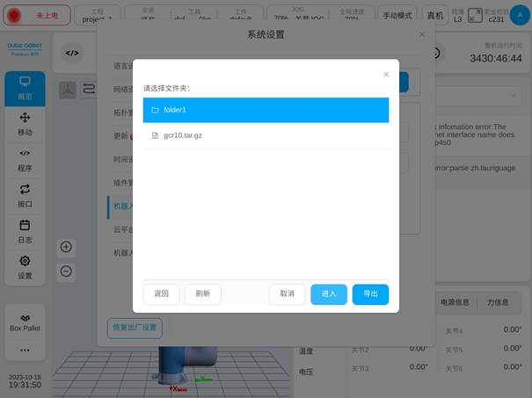Open the 概览 overview sidebar icon
The width and height of the screenshot is (532, 398).
point(25,87)
